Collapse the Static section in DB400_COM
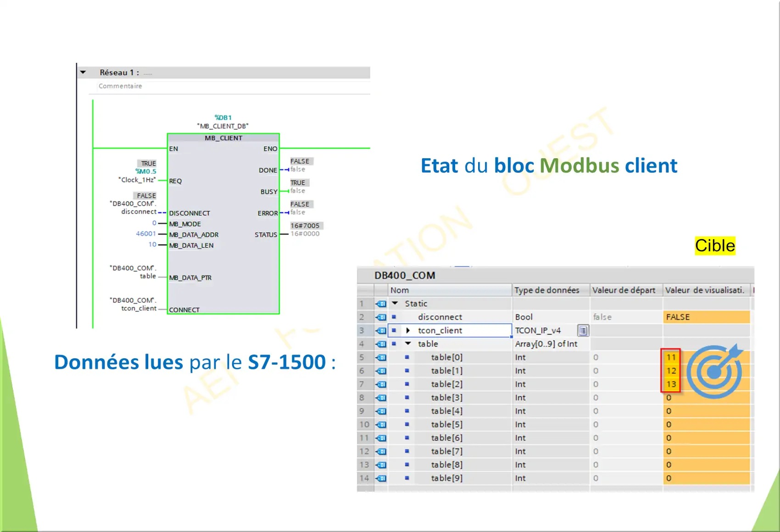The image size is (780, 532). 395,303
